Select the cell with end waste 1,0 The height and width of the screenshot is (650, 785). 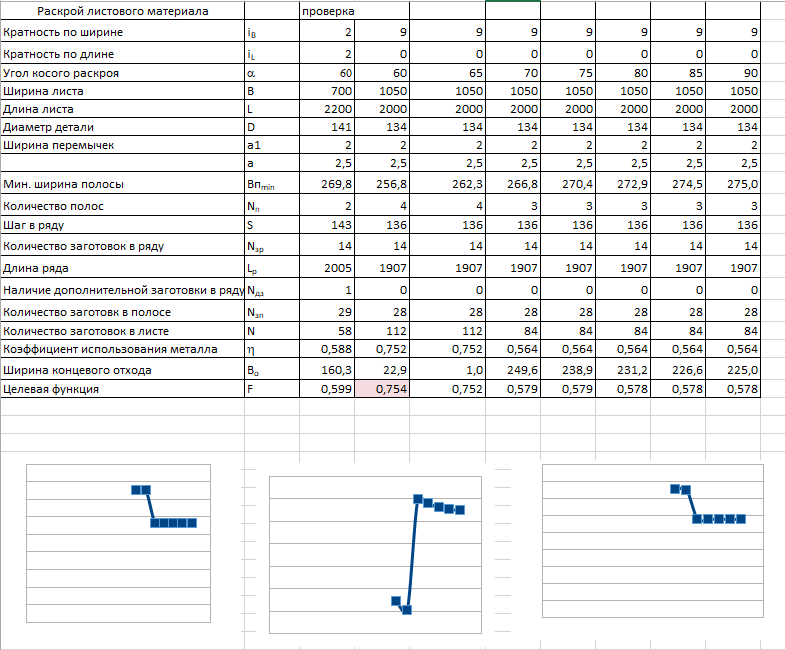pyautogui.click(x=448, y=370)
